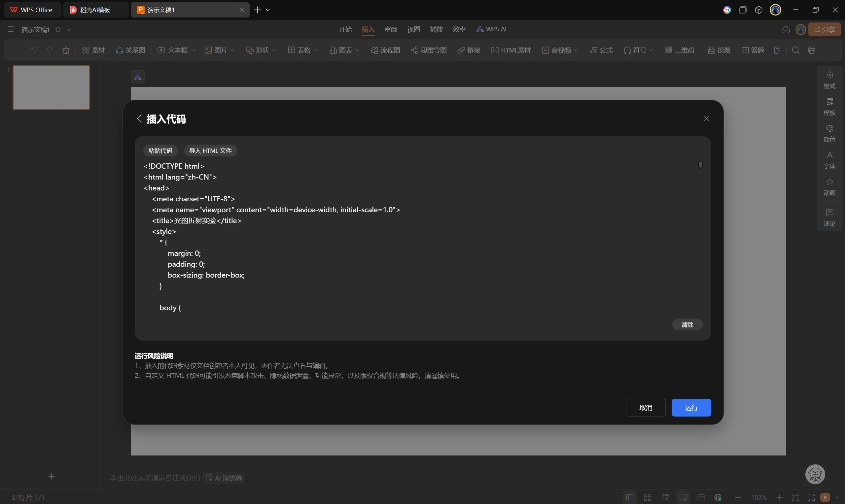The height and width of the screenshot is (504, 845).
Task: Open the Audio/Video dropdown menu
Action: [576, 50]
